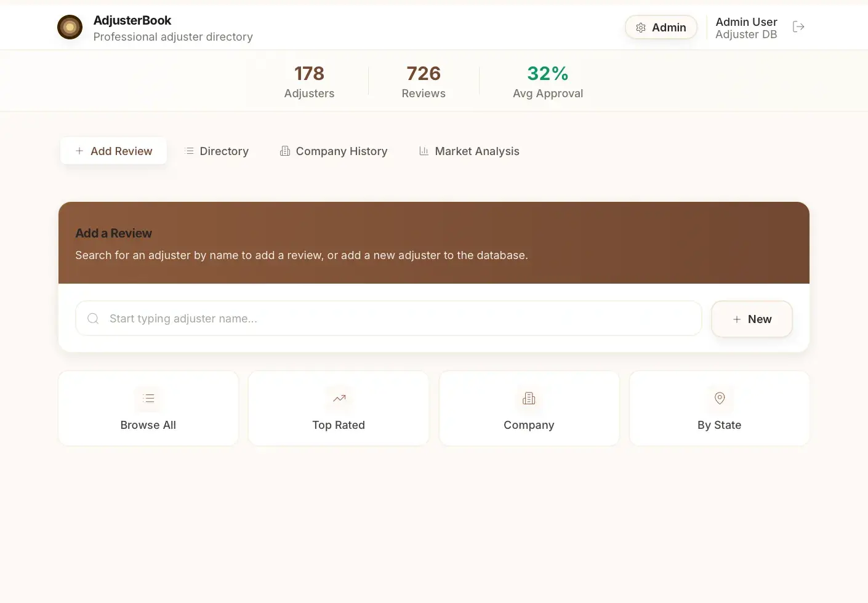
Task: Click the By State map pin icon
Action: (720, 398)
